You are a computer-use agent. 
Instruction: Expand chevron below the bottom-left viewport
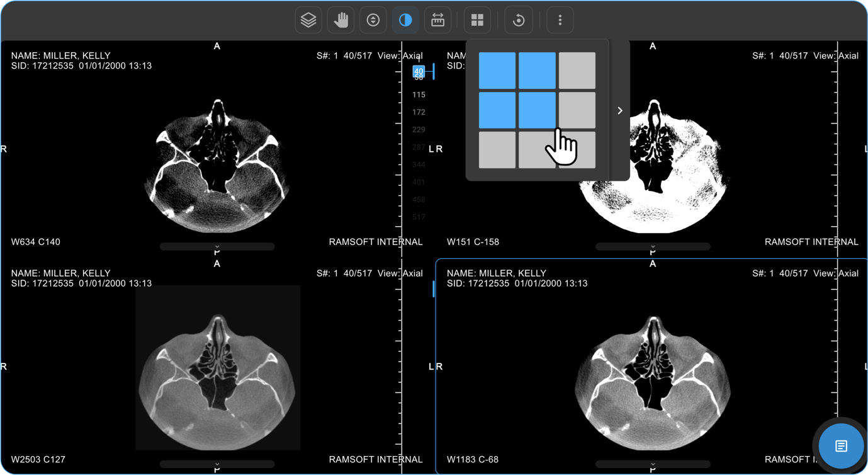[x=217, y=465]
